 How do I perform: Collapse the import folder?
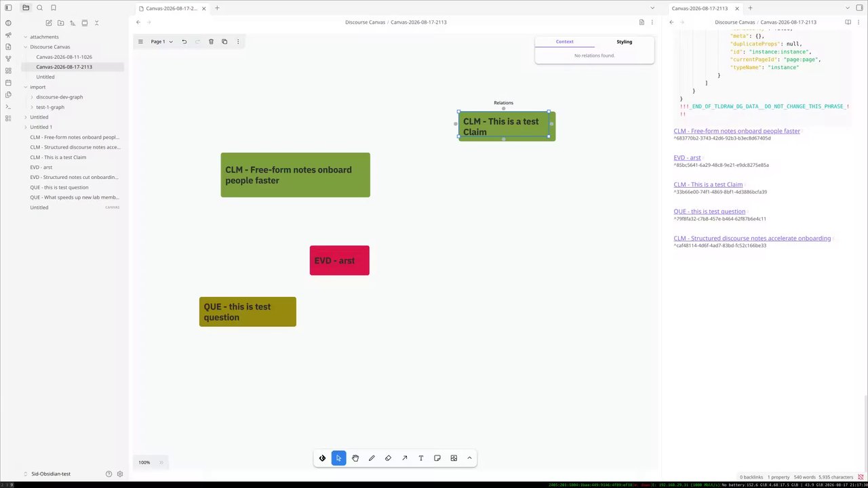[26, 87]
